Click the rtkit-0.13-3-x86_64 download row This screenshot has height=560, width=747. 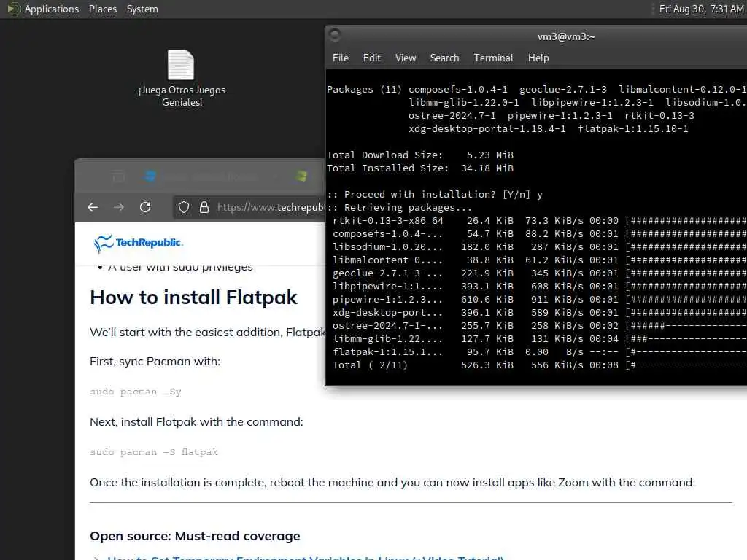click(x=538, y=220)
